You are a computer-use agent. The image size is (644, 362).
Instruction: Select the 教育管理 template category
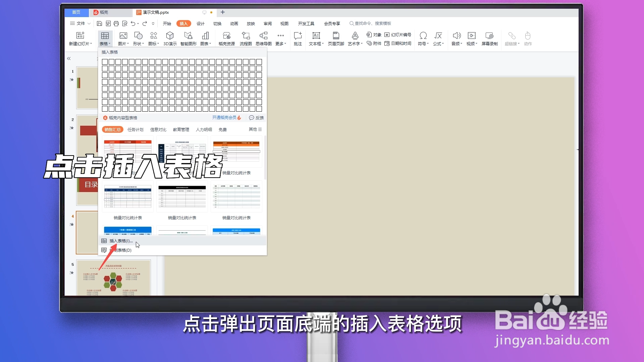click(x=181, y=130)
